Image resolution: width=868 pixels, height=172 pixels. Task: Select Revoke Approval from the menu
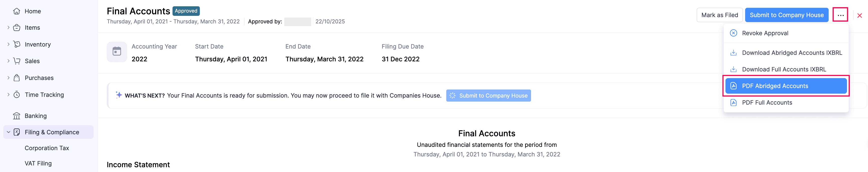765,33
